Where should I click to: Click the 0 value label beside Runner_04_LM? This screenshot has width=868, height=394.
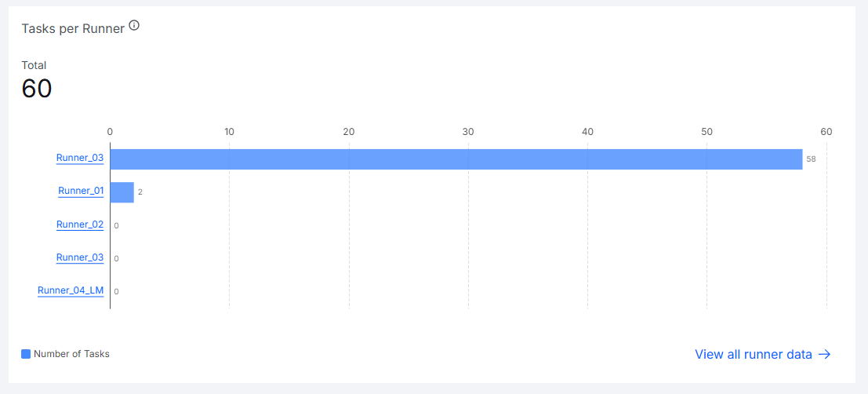pyautogui.click(x=116, y=291)
